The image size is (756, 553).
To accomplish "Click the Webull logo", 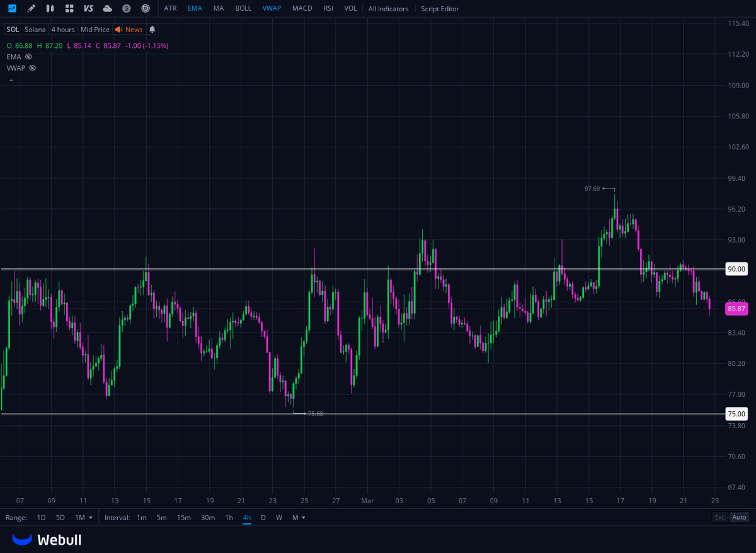I will pos(47,540).
